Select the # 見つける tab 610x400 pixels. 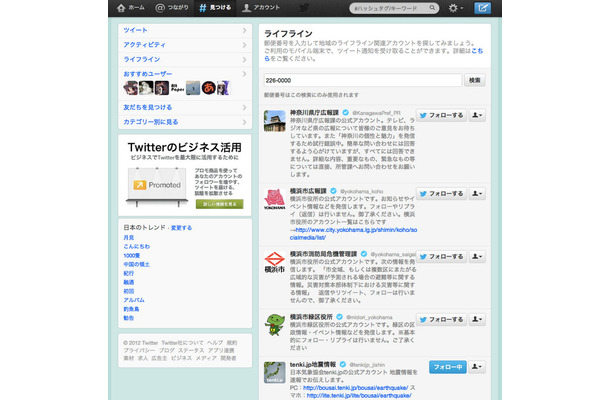coord(215,8)
